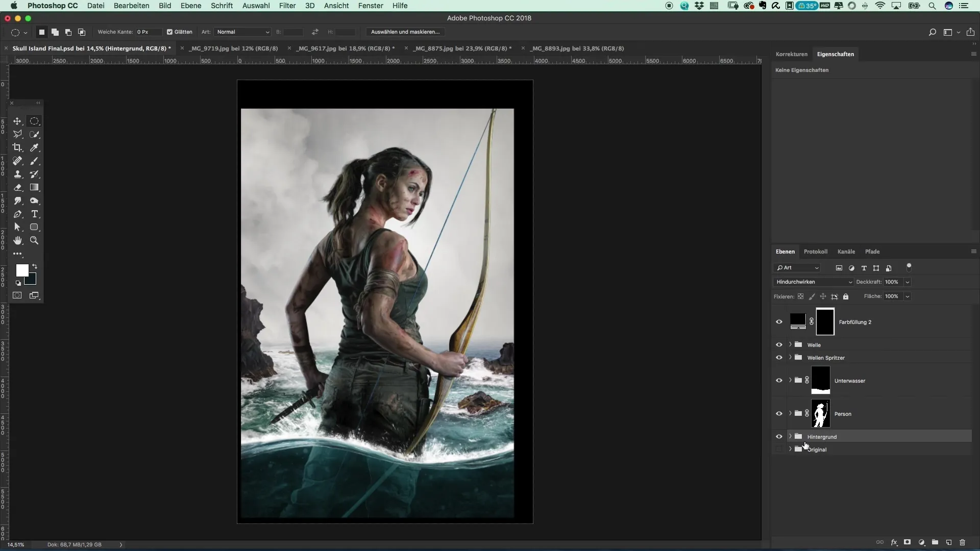
Task: Open the Hindurchwirken blend mode dropdown
Action: tap(814, 282)
